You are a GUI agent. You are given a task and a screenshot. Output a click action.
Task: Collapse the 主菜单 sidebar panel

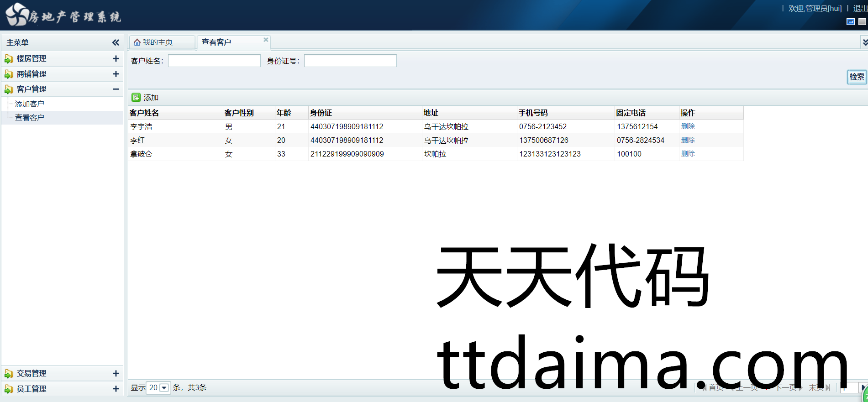coord(116,42)
